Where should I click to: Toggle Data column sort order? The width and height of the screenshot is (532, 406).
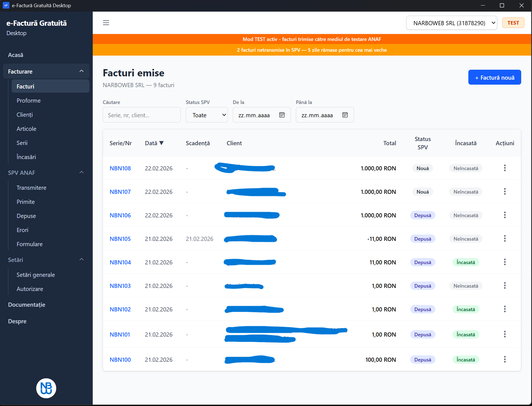click(154, 143)
